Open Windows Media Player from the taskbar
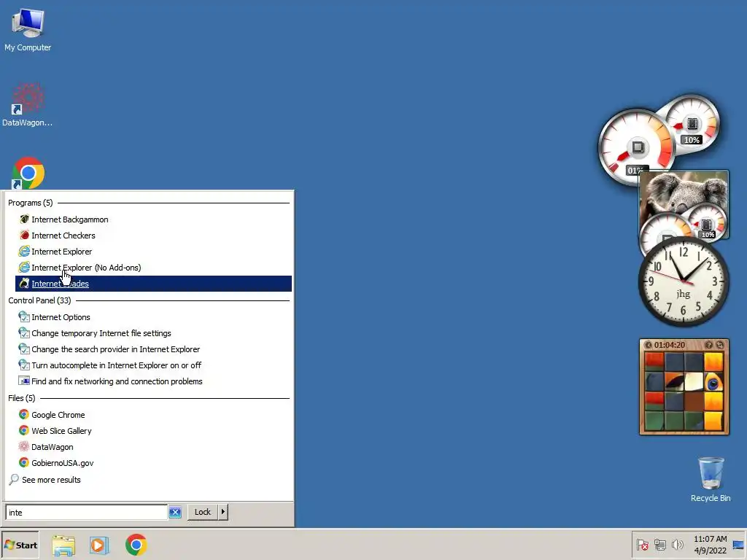Screen dimensions: 747x560 pos(99,545)
